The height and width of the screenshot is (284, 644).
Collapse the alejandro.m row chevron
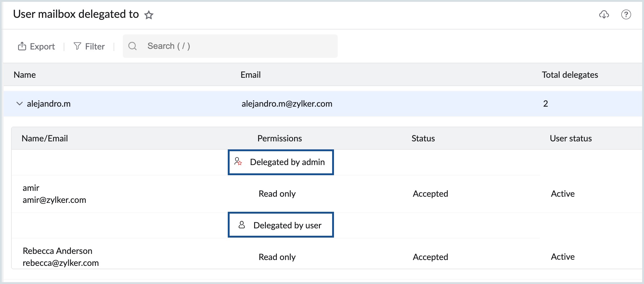19,104
